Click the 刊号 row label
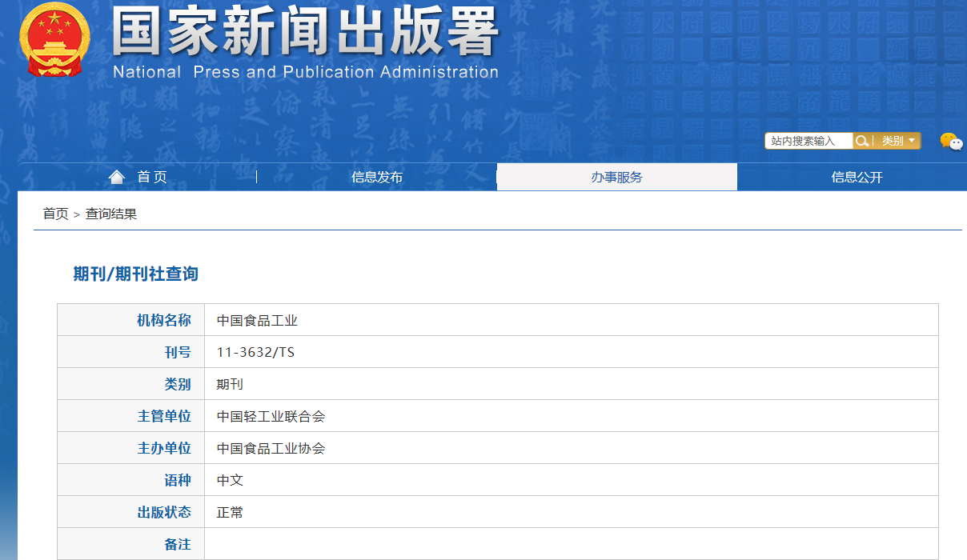Image resolution: width=967 pixels, height=560 pixels. coord(178,352)
